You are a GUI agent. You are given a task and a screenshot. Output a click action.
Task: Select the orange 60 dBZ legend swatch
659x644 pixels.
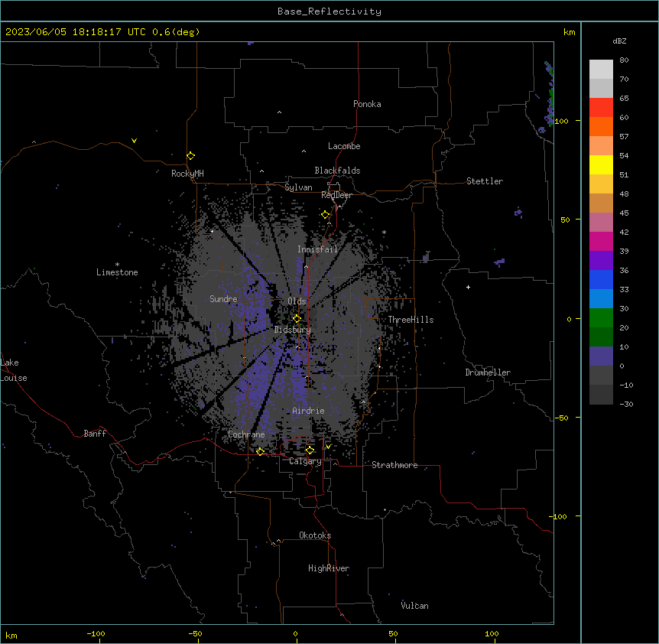tap(601, 126)
